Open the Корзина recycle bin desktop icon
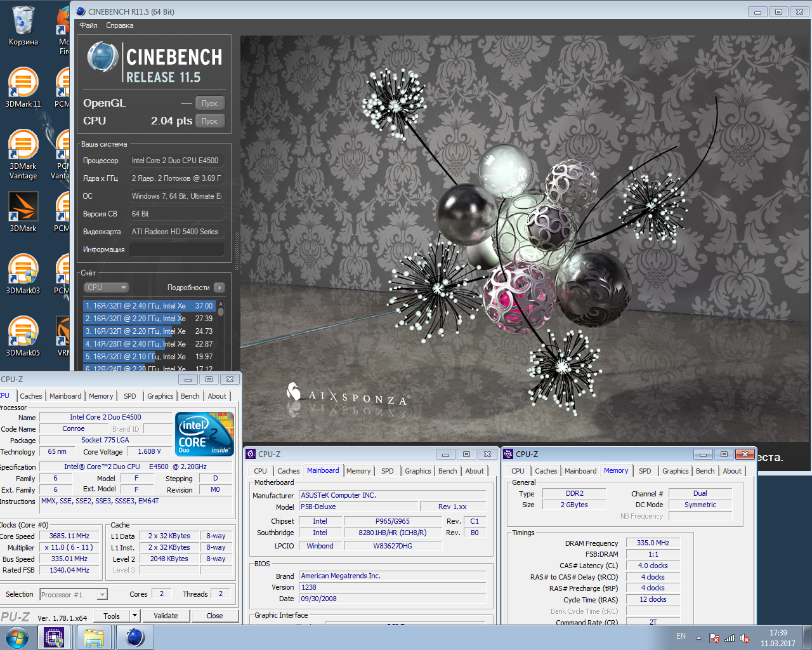812x650 pixels. [x=23, y=25]
